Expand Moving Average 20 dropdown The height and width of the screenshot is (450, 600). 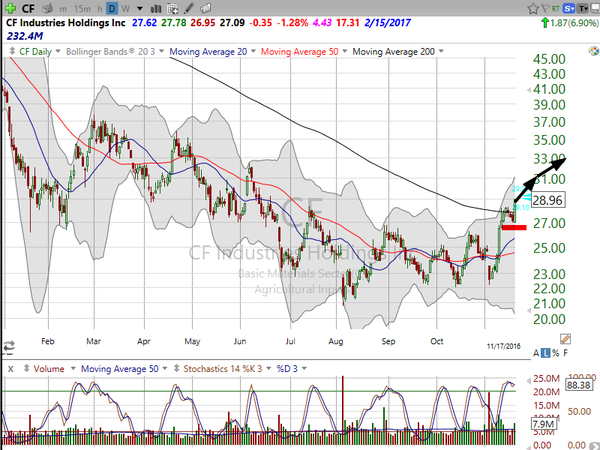[253, 51]
